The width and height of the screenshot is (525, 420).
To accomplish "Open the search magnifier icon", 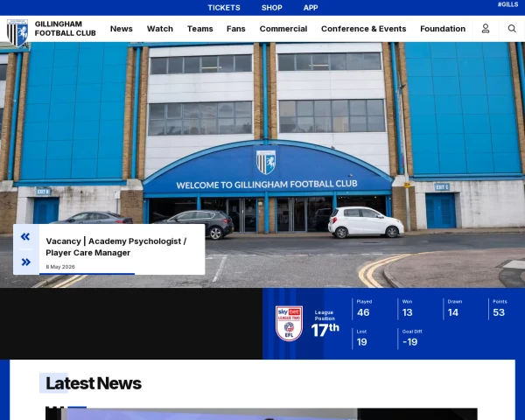I will pyautogui.click(x=512, y=29).
